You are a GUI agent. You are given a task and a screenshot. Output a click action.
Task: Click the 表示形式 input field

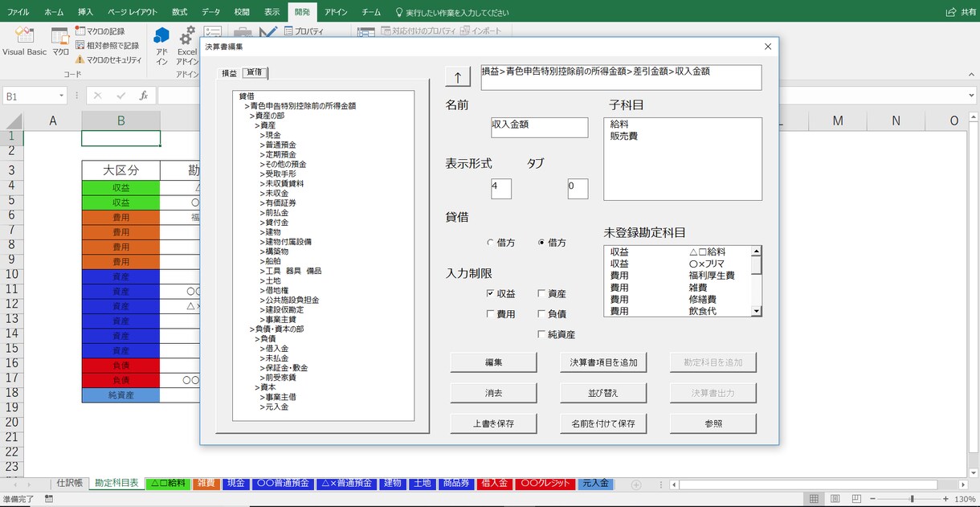(x=501, y=189)
